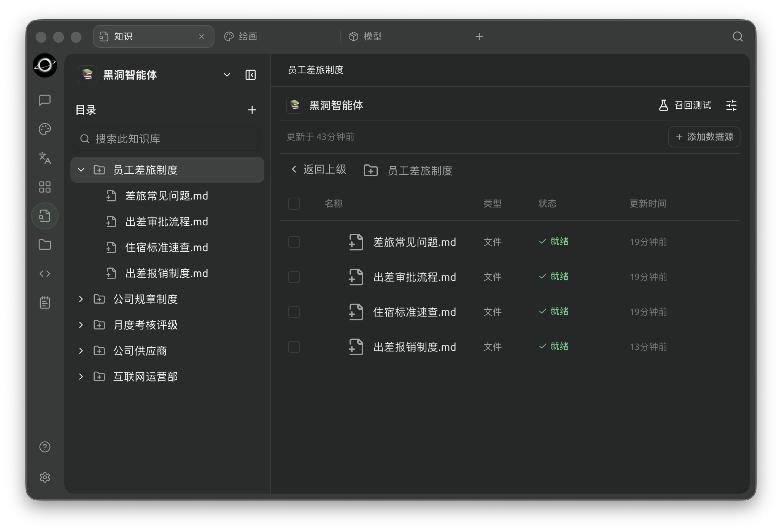Viewport: 782px width, 532px height.
Task: Open the files folder sidebar icon
Action: (x=45, y=245)
